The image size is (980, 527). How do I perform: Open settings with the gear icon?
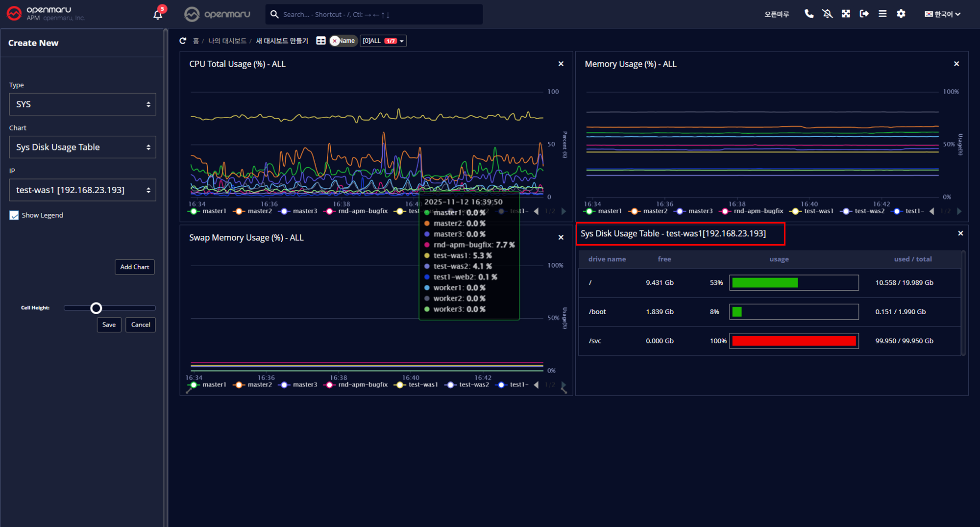pyautogui.click(x=901, y=14)
